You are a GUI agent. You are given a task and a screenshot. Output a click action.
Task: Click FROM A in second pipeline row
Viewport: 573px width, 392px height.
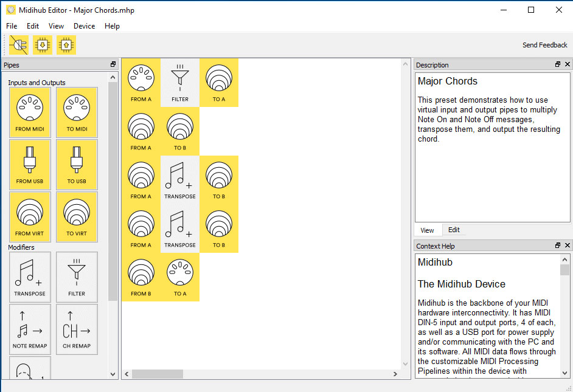coord(141,131)
